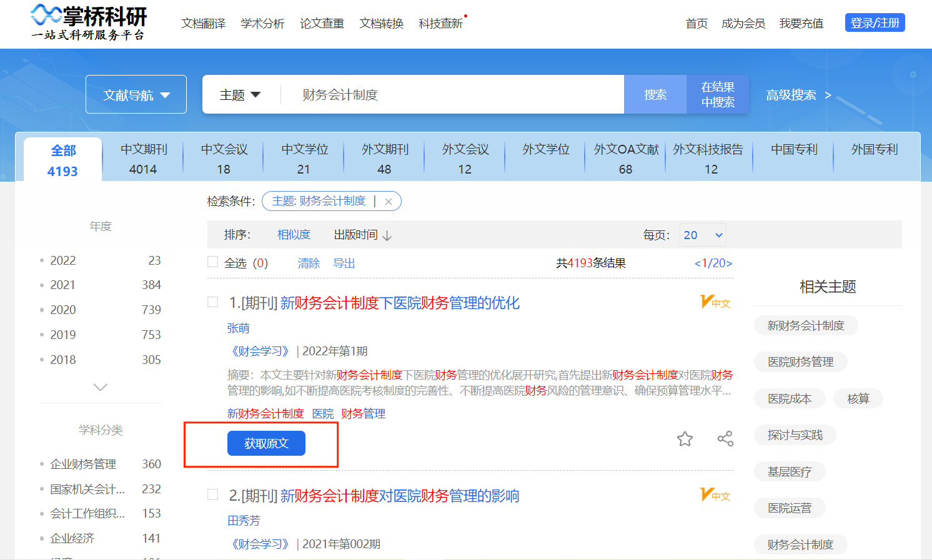Switch to the 中国专利 tab
932x560 pixels.
pyautogui.click(x=794, y=150)
